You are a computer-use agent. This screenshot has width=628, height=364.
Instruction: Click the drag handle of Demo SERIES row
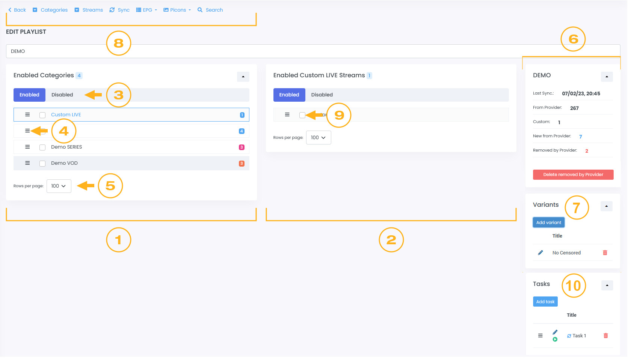27,147
